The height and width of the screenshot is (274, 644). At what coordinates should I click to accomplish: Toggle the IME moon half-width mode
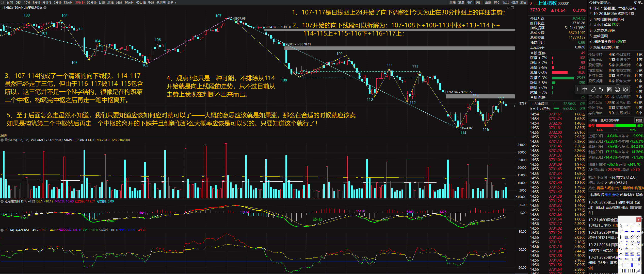pos(593,89)
